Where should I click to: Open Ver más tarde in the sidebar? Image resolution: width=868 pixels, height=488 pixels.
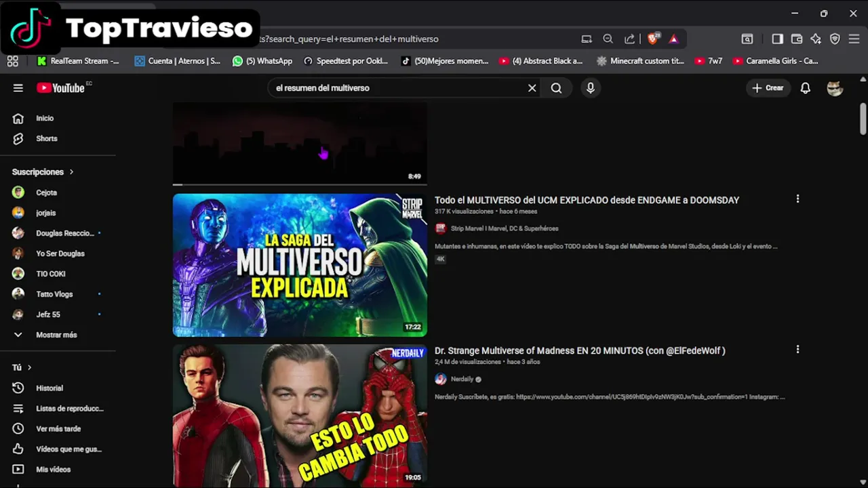coord(58,429)
